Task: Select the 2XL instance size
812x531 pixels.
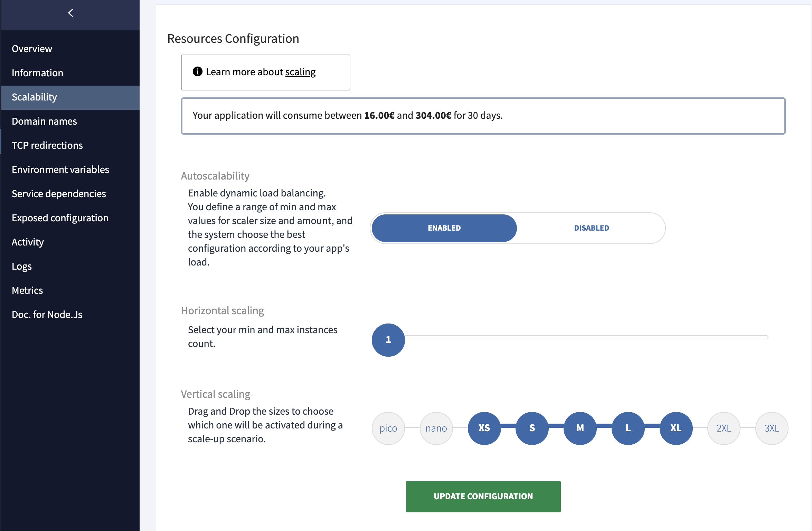Action: click(724, 428)
